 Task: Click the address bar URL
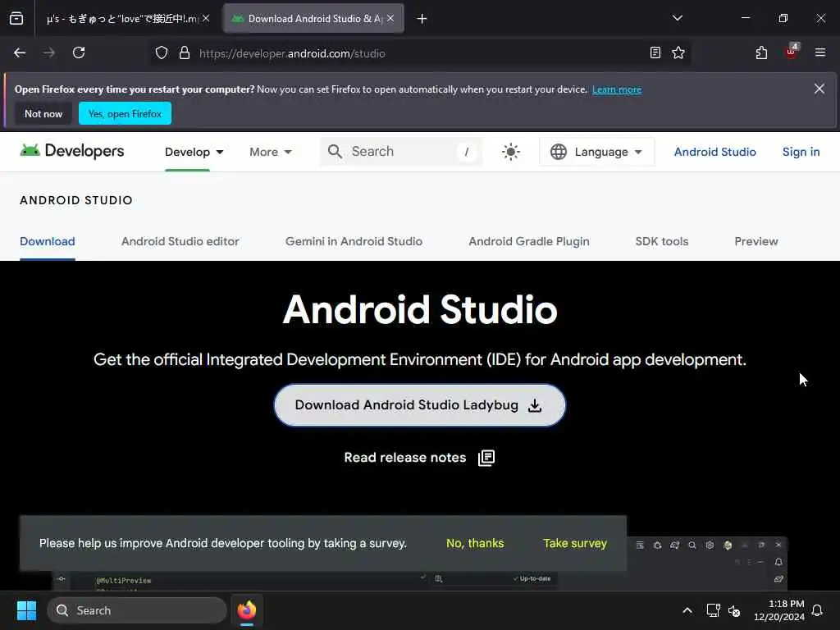pos(292,53)
